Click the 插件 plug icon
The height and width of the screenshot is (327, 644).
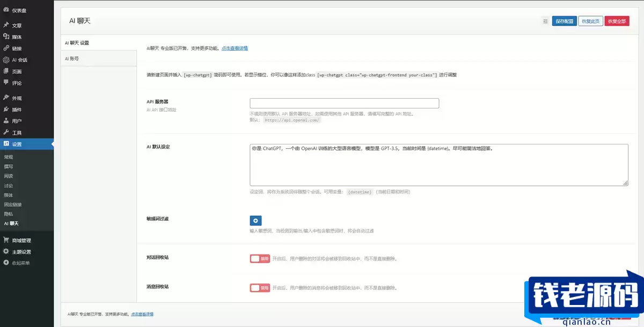click(6, 110)
